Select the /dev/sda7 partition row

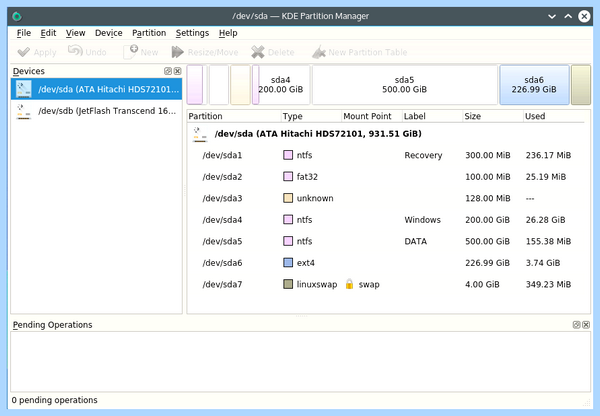[386, 284]
